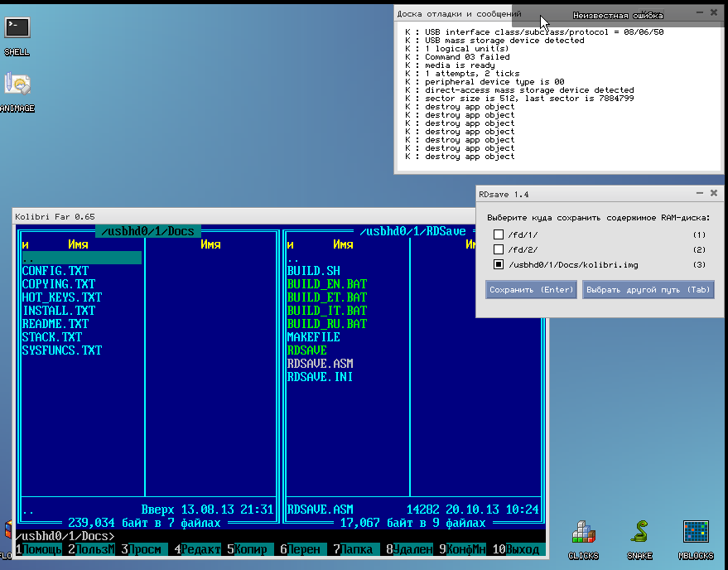The image size is (728, 570).
Task: Open the SNAKE game icon
Action: (639, 533)
